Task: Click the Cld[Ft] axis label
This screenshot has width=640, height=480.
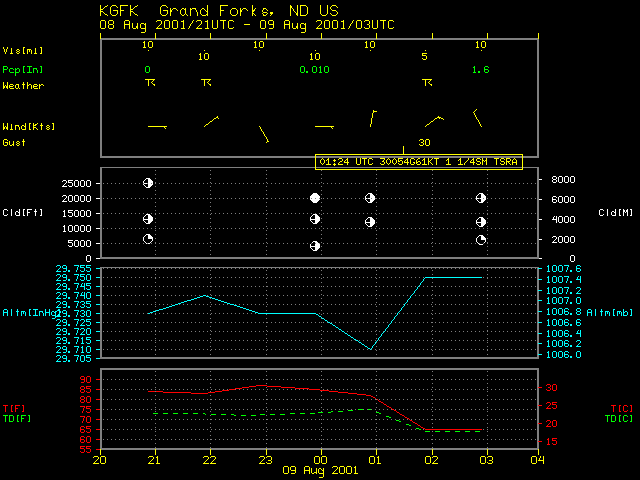Action: [22, 213]
